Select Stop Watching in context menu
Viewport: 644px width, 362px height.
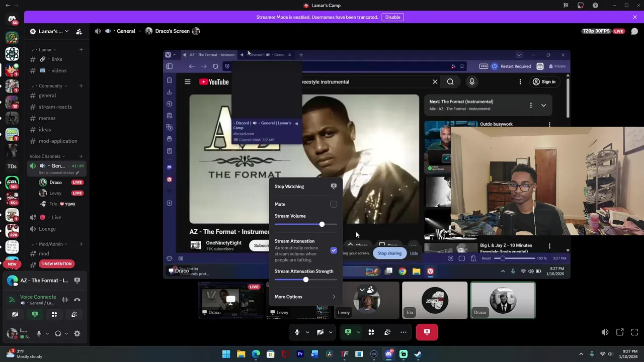(305, 187)
